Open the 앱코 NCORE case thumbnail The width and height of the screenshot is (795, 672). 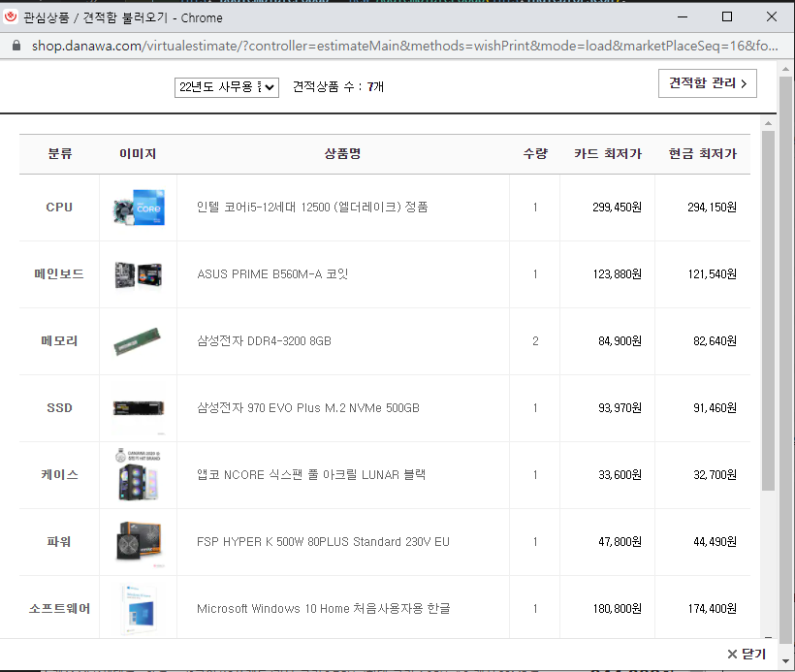point(139,475)
